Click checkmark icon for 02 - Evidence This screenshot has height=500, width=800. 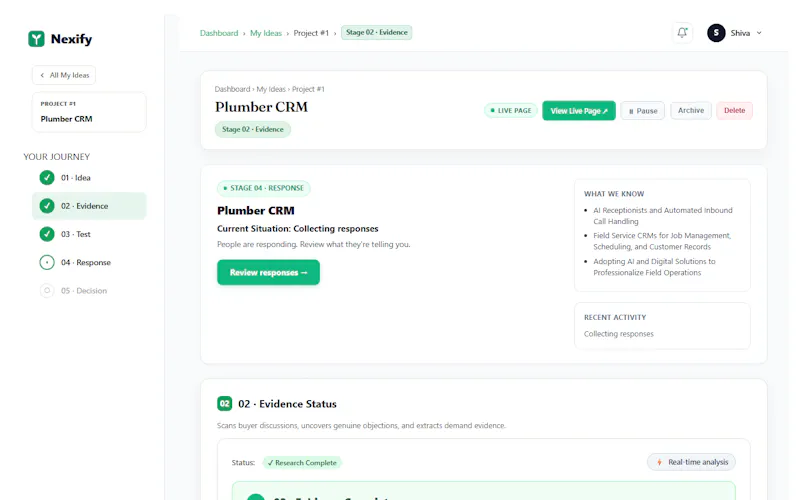tap(47, 206)
